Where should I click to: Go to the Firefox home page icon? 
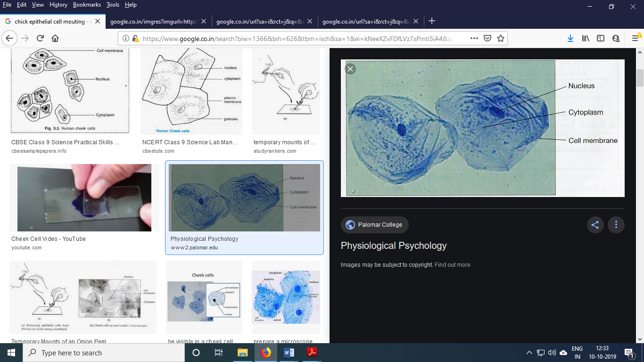pos(55,39)
